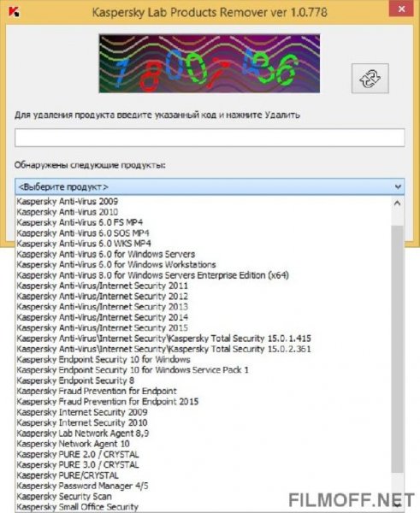Pick Kaspersky Password Manager 4/5
This screenshot has height=513, width=420.
204,486
